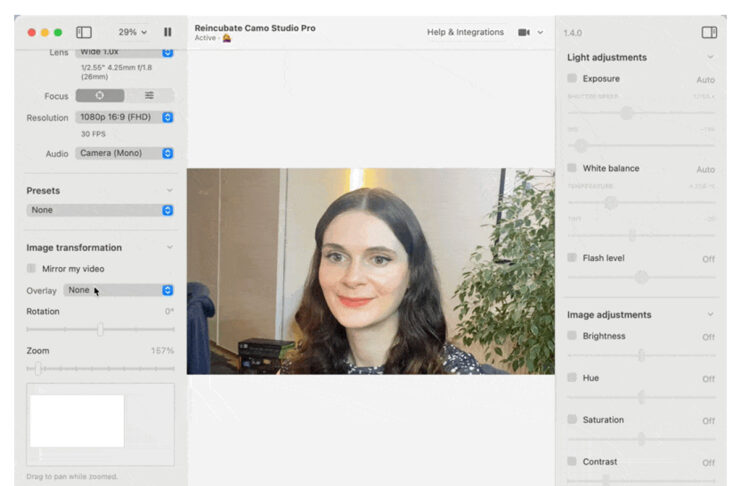Toggle the Flash level checkbox
Image resolution: width=741 pixels, height=486 pixels.
coord(572,258)
